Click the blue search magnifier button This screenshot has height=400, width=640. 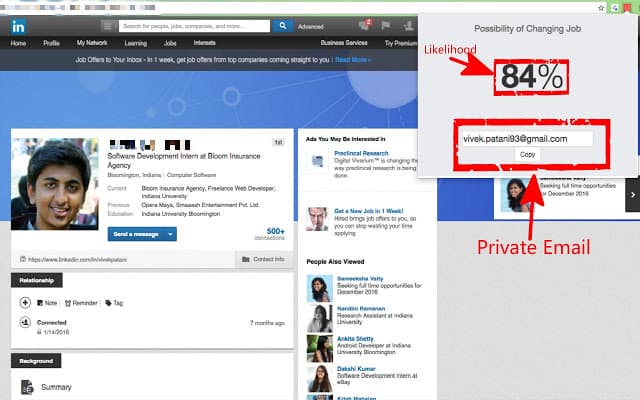(282, 26)
